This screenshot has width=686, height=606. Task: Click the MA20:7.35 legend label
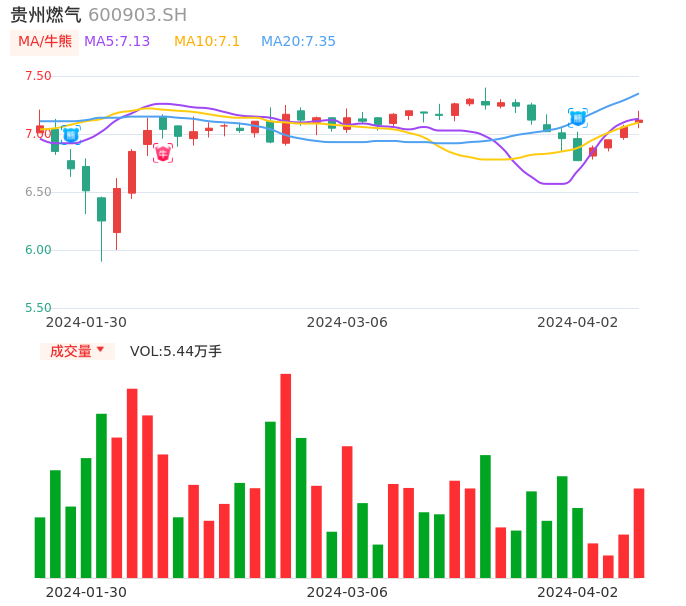pos(298,42)
